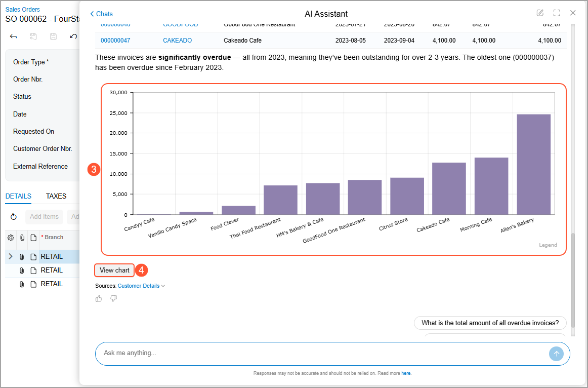Give the response a thumbs up

[x=99, y=298]
